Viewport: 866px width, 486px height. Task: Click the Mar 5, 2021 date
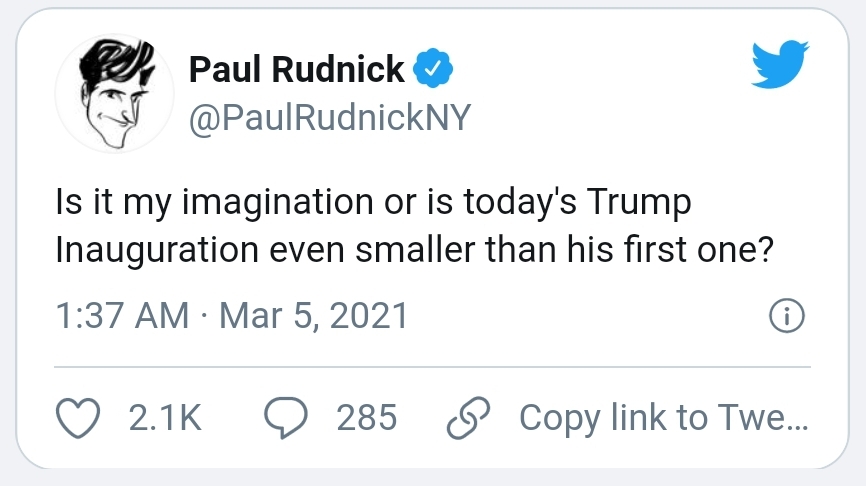[314, 316]
